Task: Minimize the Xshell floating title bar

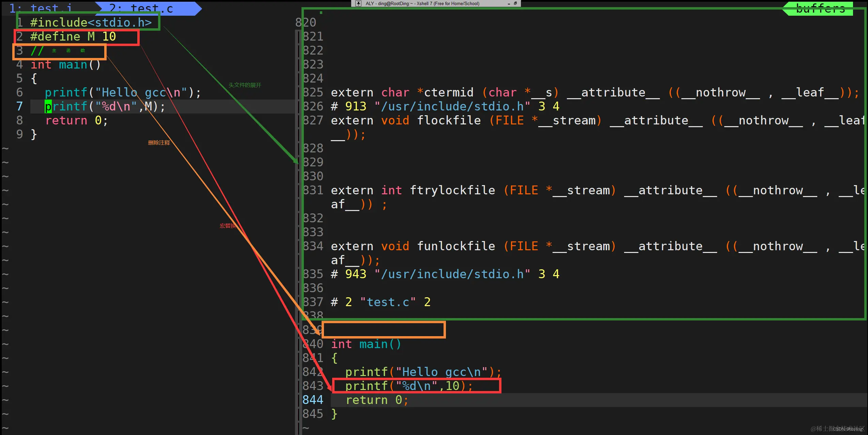Action: (x=509, y=3)
